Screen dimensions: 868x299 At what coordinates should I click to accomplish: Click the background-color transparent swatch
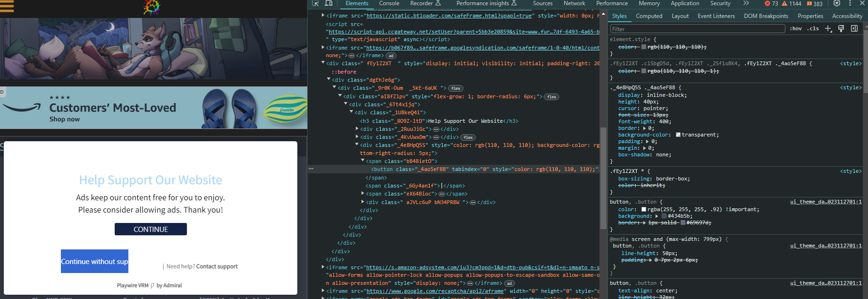pos(678,135)
